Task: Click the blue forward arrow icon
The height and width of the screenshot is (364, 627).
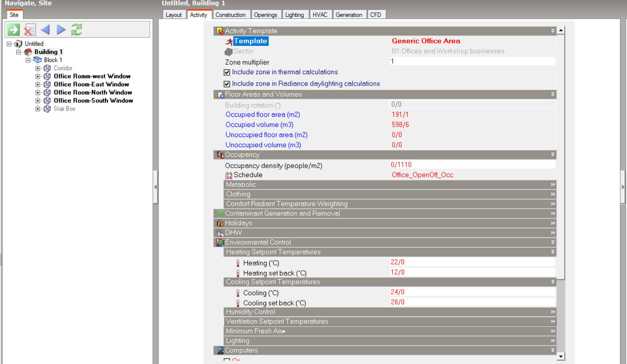Action: click(x=61, y=30)
